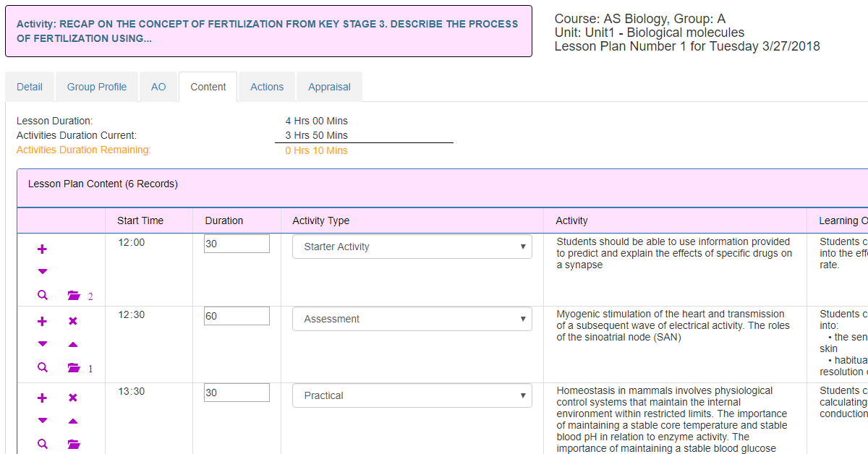Move the 12:30 Assessment row up
Viewport: 868px width, 454px height.
point(72,344)
